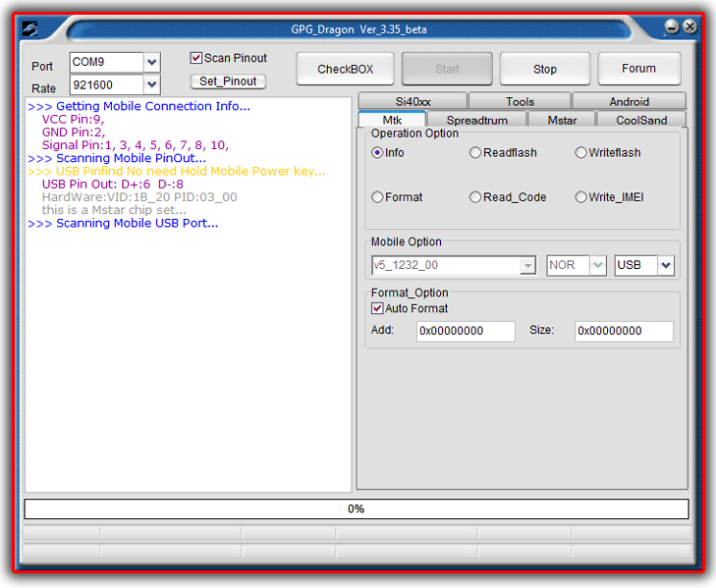Open the USB connection type dropdown

[x=666, y=265]
